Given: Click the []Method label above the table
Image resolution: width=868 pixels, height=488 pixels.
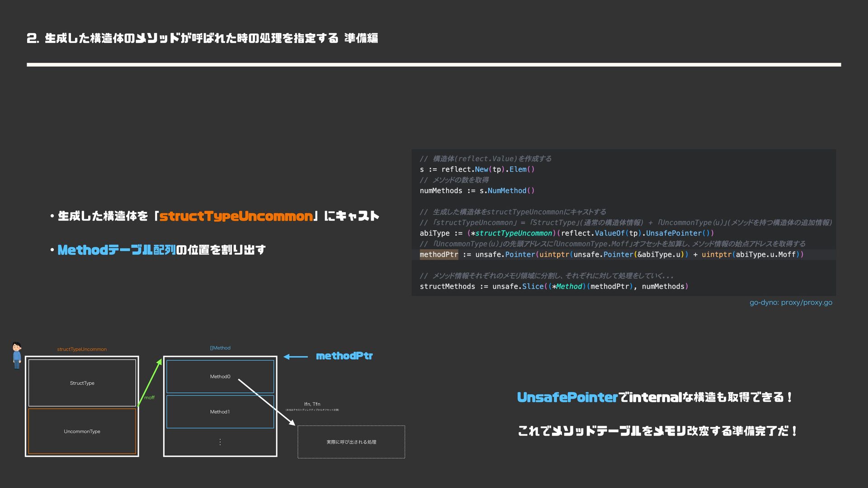Looking at the screenshot, I should pyautogui.click(x=220, y=348).
